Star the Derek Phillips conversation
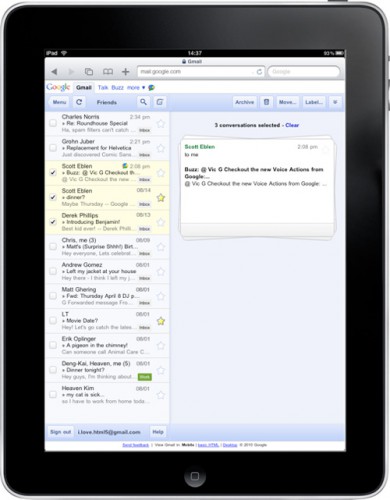 (x=161, y=222)
